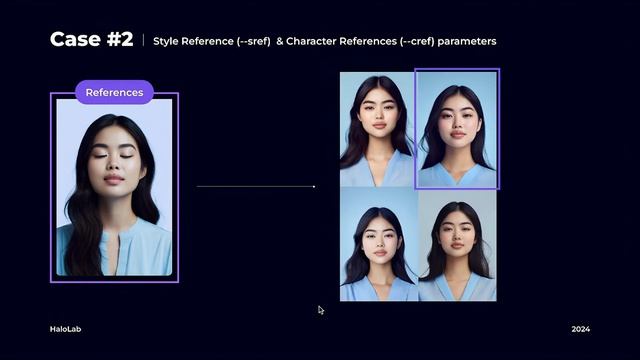
Task: Select the reference portrait with closed eyes
Action: pos(114,187)
